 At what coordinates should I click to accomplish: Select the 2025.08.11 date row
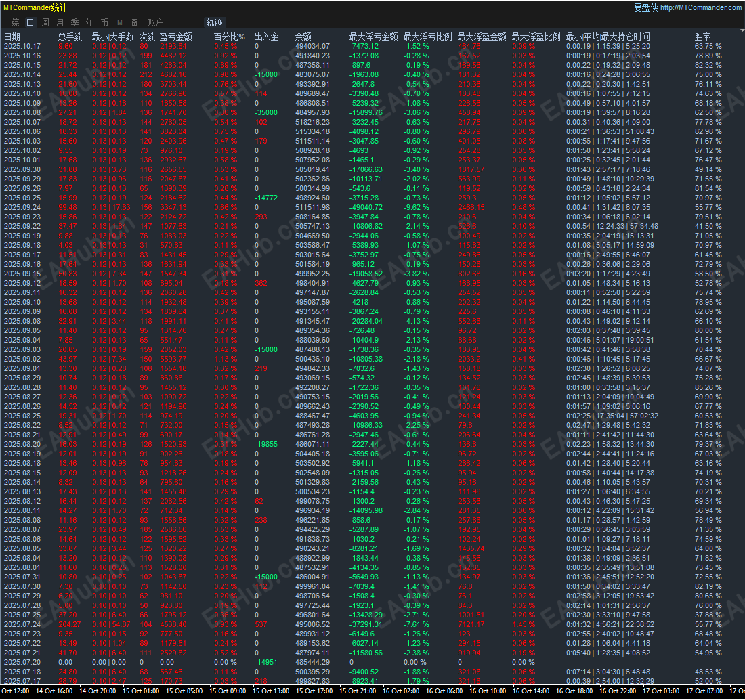22,510
